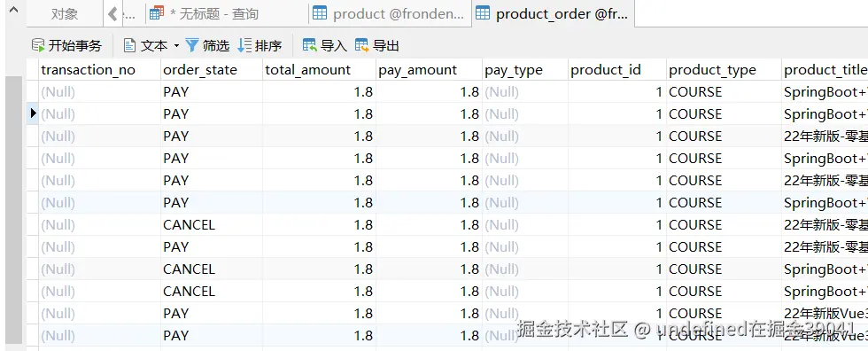Select the first 22年新版-零基 title cell
Image resolution: width=868 pixels, height=351 pixels.
825,136
